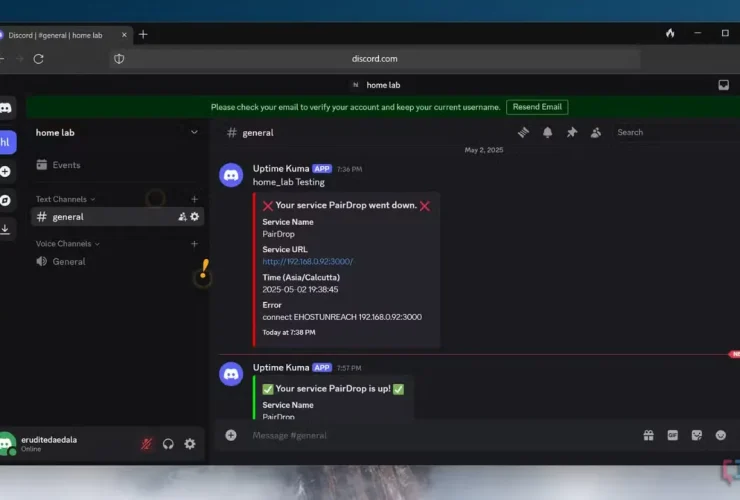Open the emoji picker icon
Image resolution: width=740 pixels, height=500 pixels.
[x=721, y=435]
